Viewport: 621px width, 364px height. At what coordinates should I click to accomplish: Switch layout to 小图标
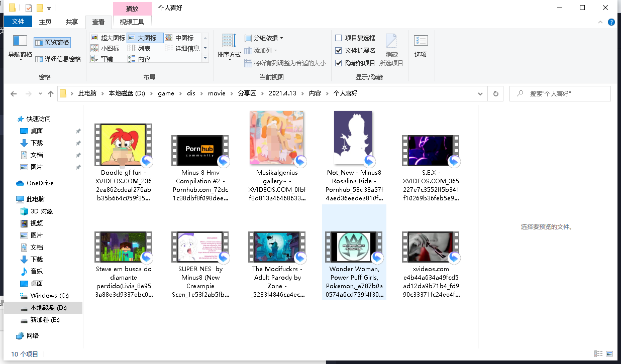(105, 48)
